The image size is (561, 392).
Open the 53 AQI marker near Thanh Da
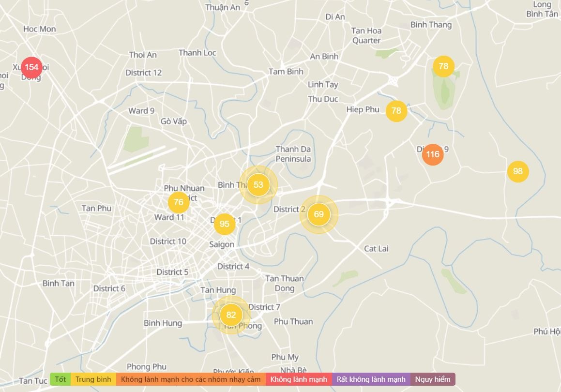(x=258, y=185)
